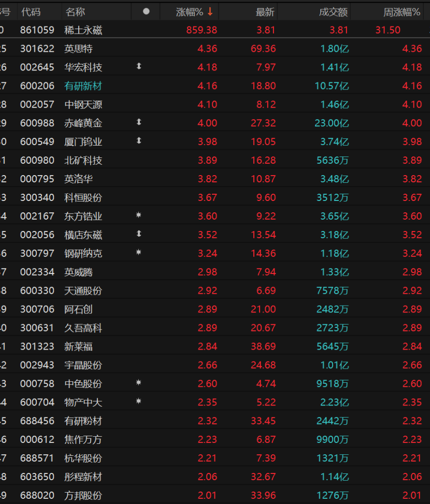Click the 23.00亿 turnover value
The width and height of the screenshot is (430, 504).
[x=332, y=123]
